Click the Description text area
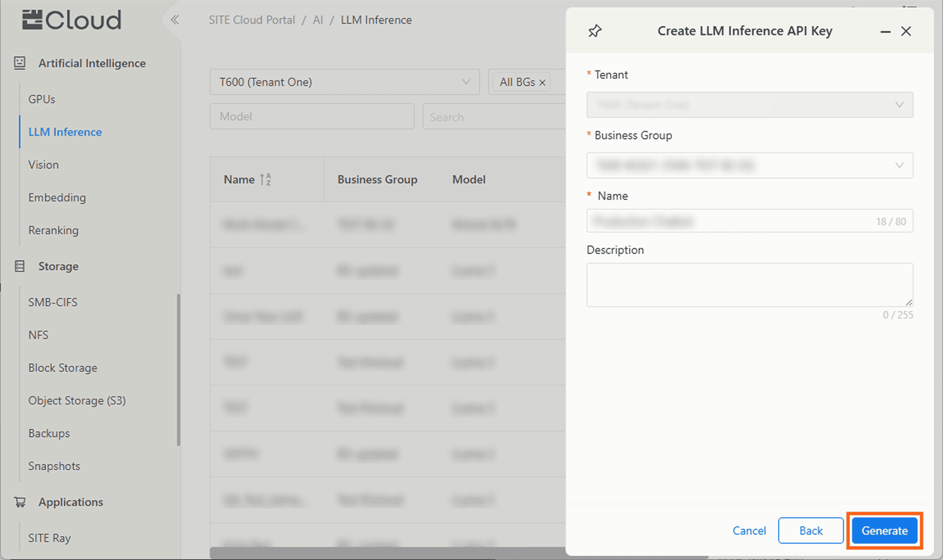Viewport: 943px width, 560px height. pos(749,285)
